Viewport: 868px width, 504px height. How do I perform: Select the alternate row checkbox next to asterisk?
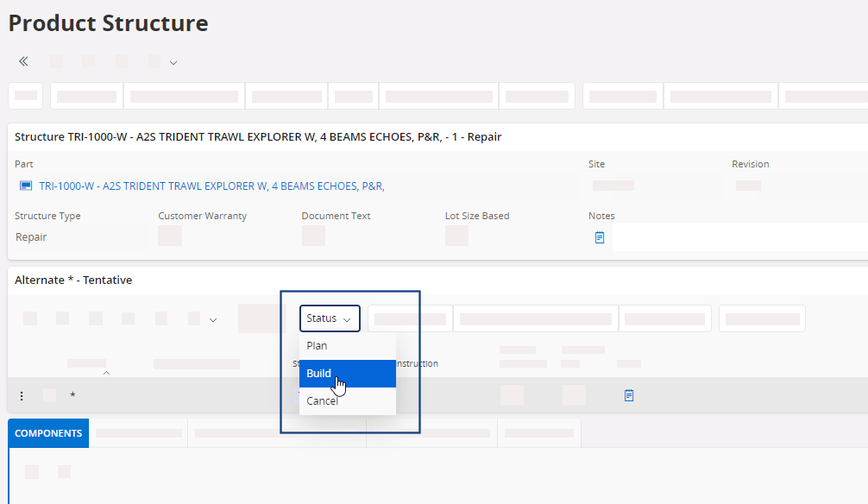click(x=49, y=395)
